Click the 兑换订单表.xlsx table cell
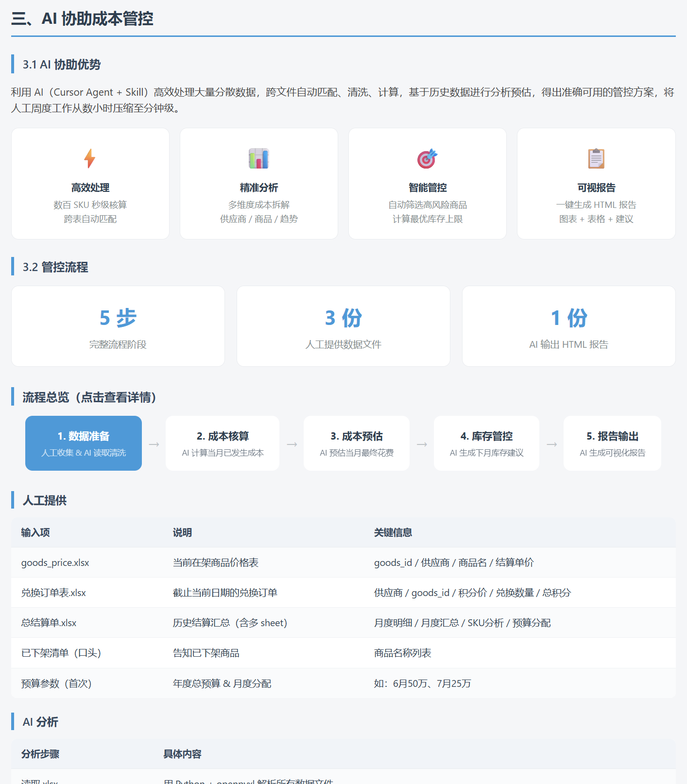 click(x=53, y=593)
